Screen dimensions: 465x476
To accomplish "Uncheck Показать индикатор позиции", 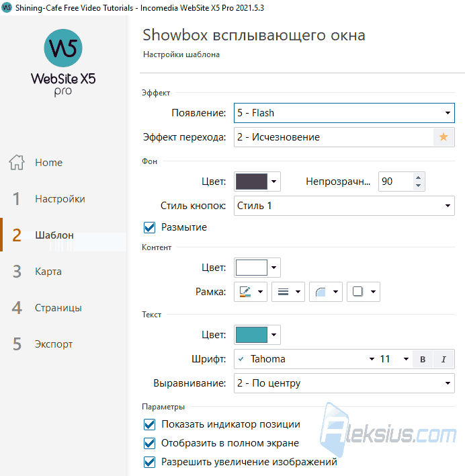I will (x=150, y=424).
